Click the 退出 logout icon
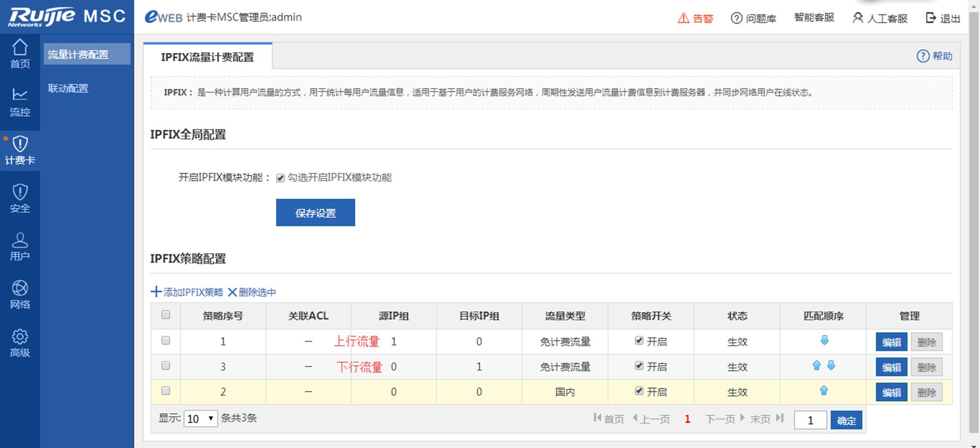980x448 pixels. click(x=931, y=18)
